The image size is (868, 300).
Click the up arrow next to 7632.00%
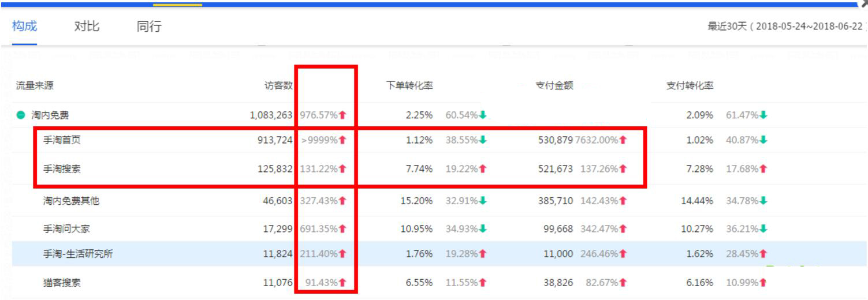click(x=623, y=140)
